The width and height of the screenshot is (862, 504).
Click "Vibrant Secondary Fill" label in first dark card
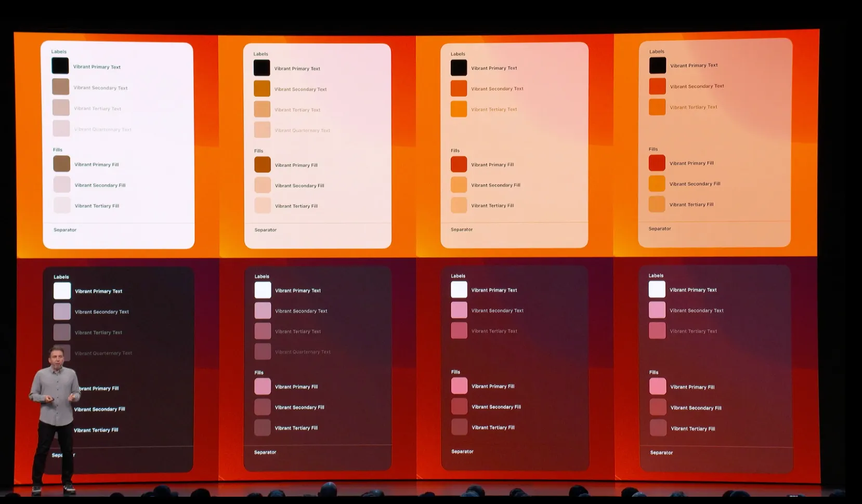99,409
